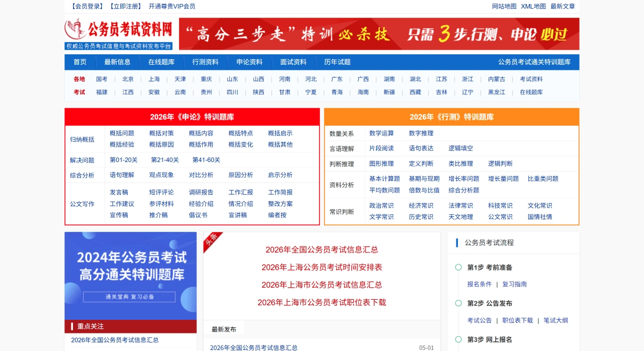
Task: Open the 面试资料 navigation tab
Action: pos(293,62)
